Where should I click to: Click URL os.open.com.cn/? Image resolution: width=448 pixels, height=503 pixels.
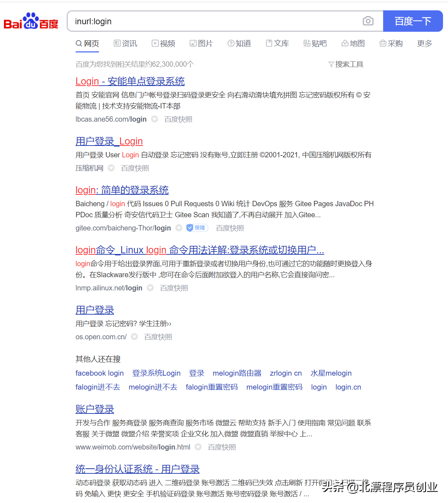click(x=101, y=337)
